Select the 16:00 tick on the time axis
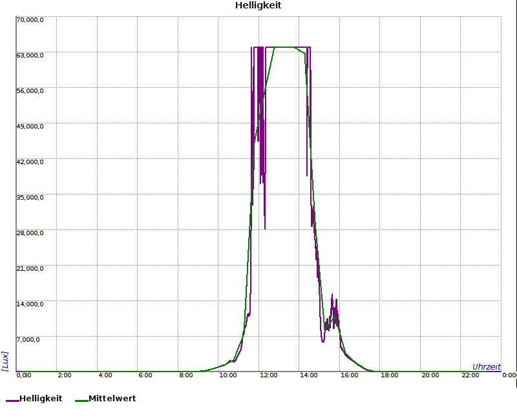The height and width of the screenshot is (420, 517). (350, 375)
